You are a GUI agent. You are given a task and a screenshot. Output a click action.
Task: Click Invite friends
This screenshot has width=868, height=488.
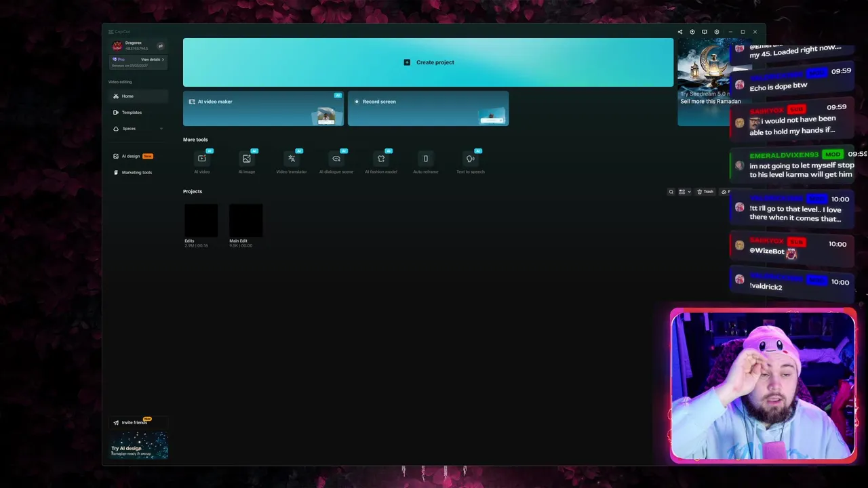point(138,422)
